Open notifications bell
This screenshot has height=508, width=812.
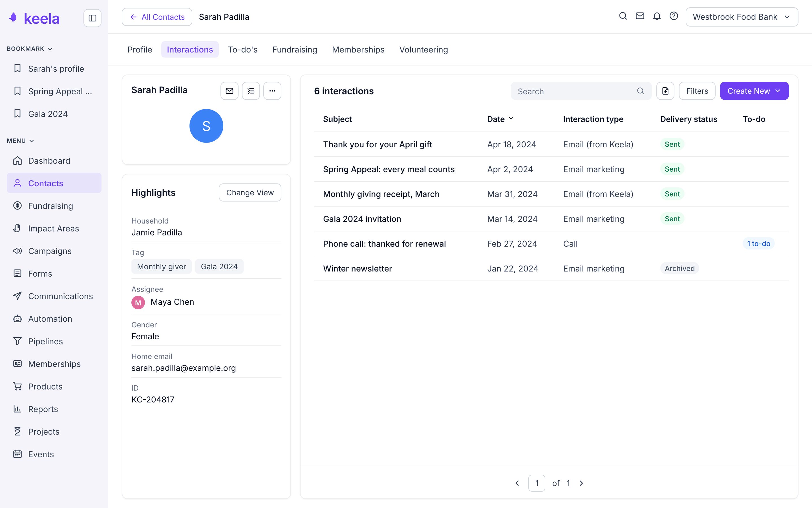point(657,16)
